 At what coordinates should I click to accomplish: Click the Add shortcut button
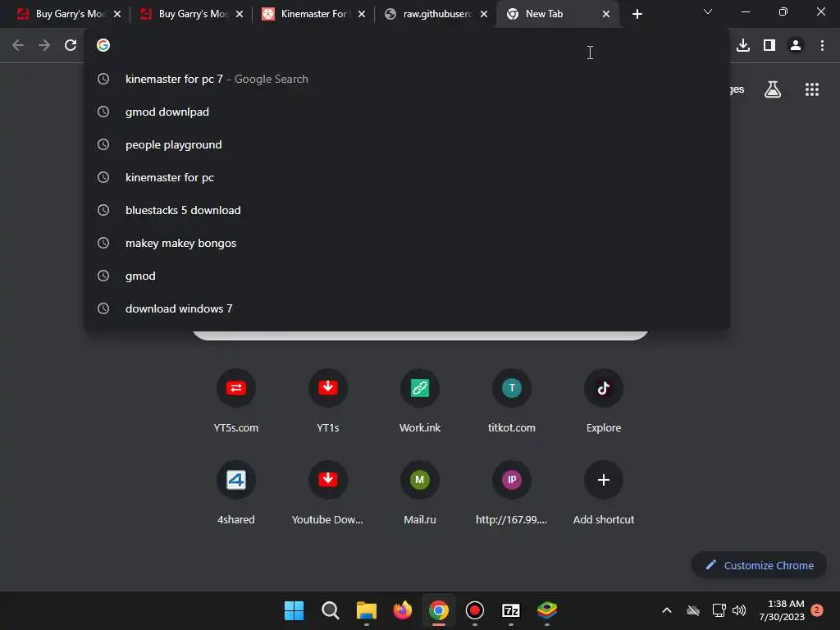604,492
